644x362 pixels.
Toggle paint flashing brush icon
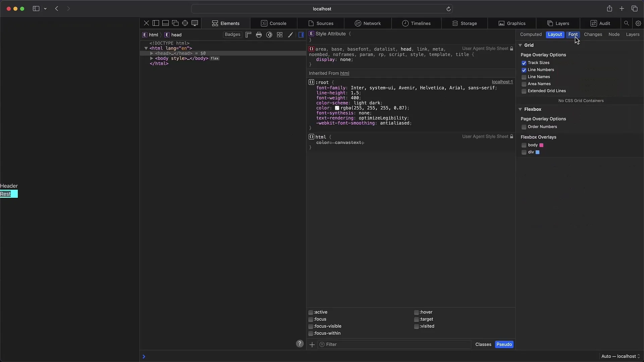pyautogui.click(x=290, y=35)
